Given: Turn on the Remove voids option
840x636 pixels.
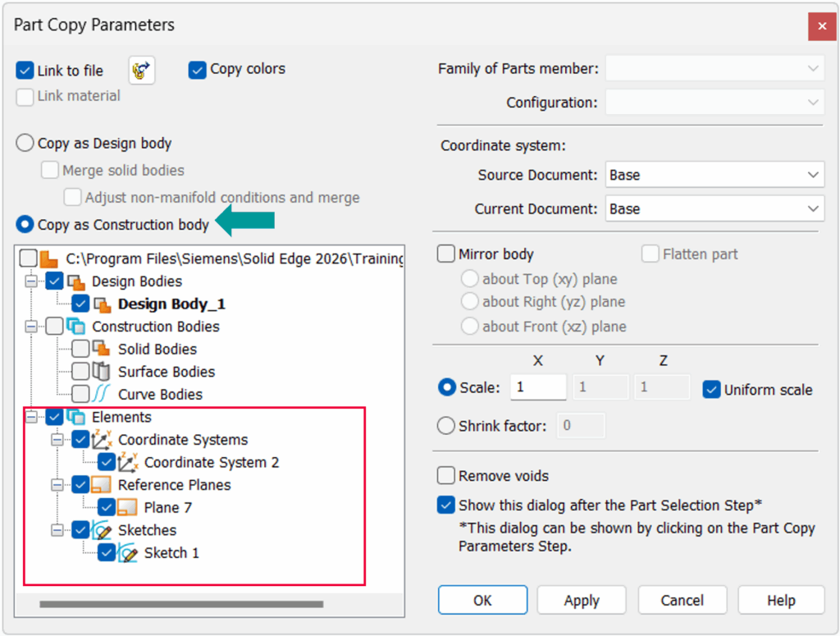Looking at the screenshot, I should pos(446,476).
